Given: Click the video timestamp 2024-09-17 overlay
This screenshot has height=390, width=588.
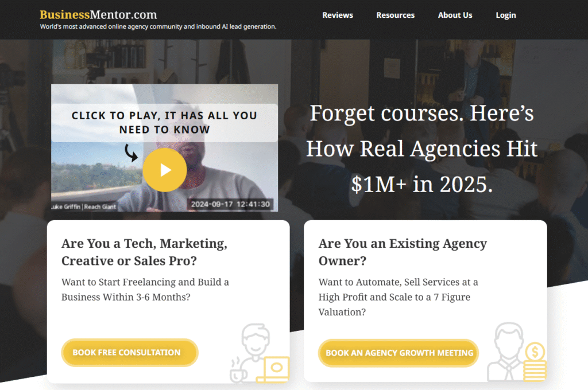Looking at the screenshot, I should (230, 204).
